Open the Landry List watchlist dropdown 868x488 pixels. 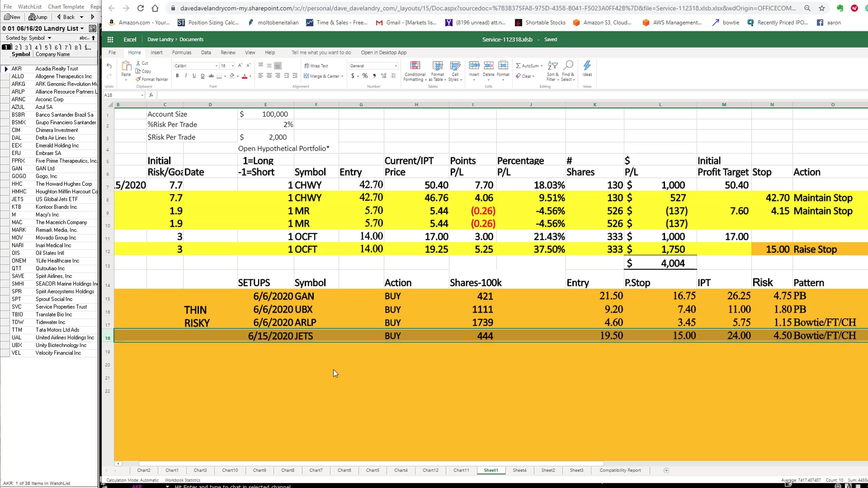click(82, 28)
